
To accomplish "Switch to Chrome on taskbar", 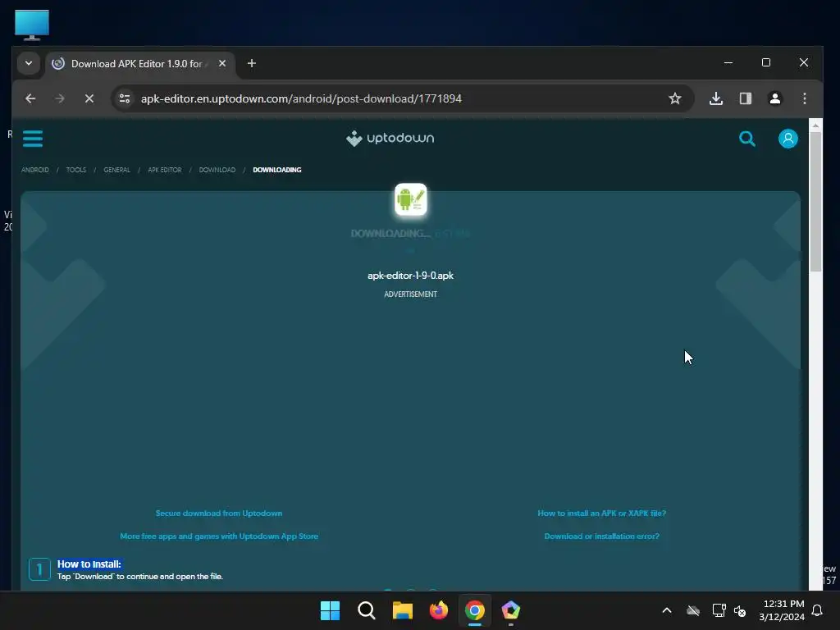I will pyautogui.click(x=475, y=610).
